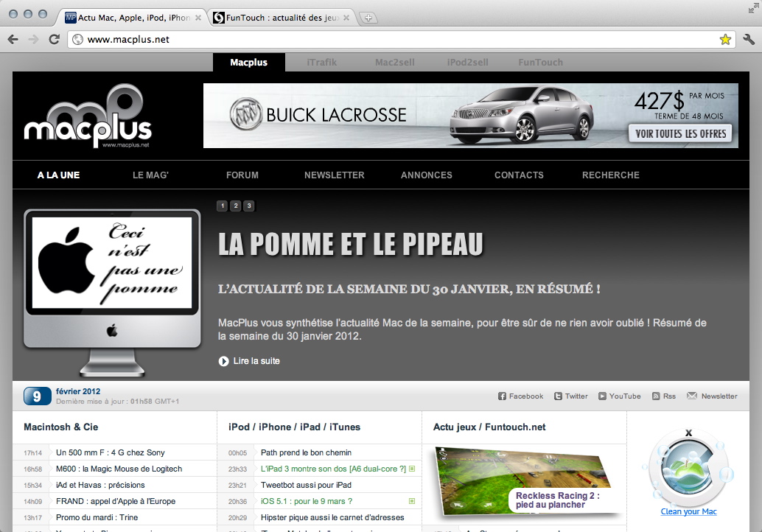The image size is (762, 532).
Task: Click the green marker next to iOS 5.1 headline
Action: pyautogui.click(x=412, y=501)
